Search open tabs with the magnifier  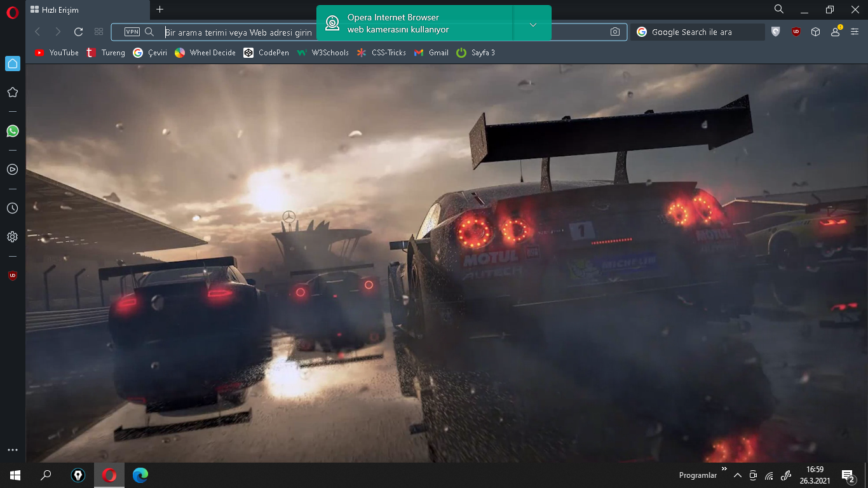[x=779, y=10]
